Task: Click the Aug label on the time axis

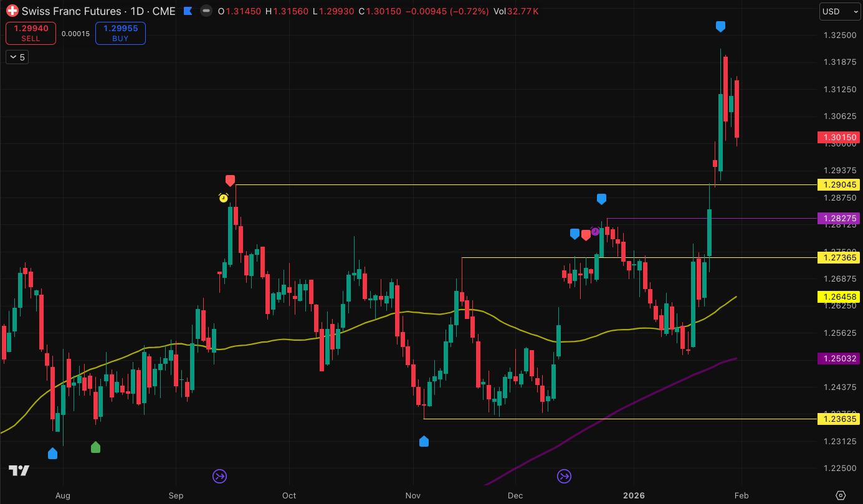Action: click(x=63, y=496)
